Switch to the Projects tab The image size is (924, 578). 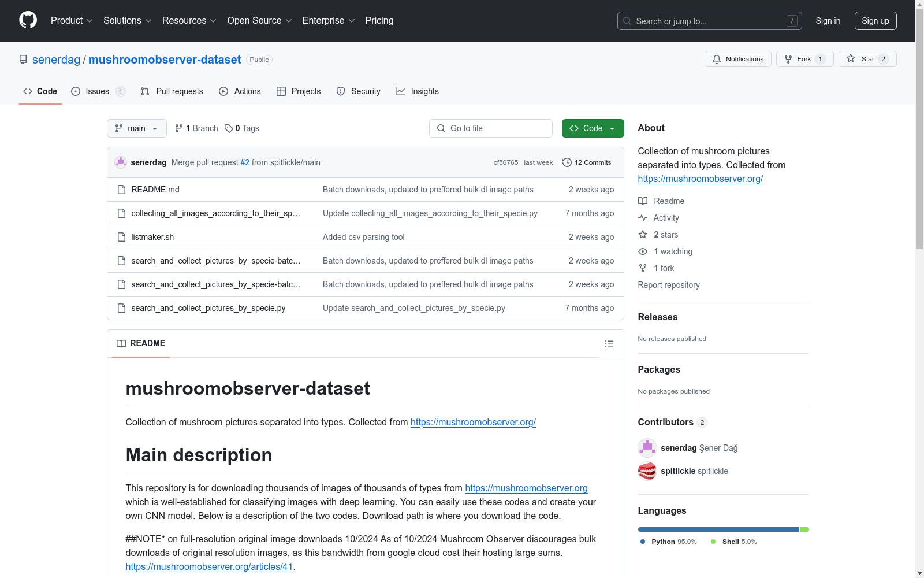pos(299,91)
